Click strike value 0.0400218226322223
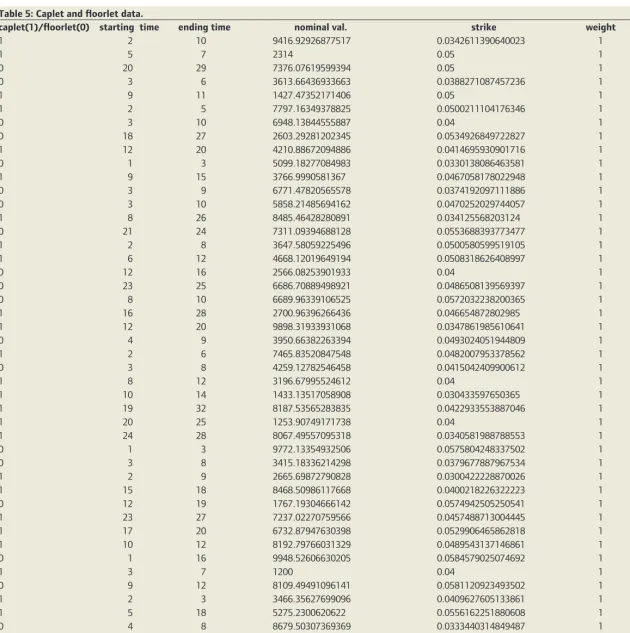 point(481,490)
